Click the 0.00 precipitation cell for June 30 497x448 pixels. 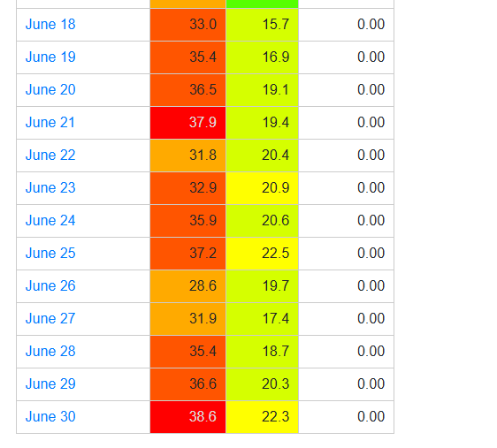coord(346,417)
